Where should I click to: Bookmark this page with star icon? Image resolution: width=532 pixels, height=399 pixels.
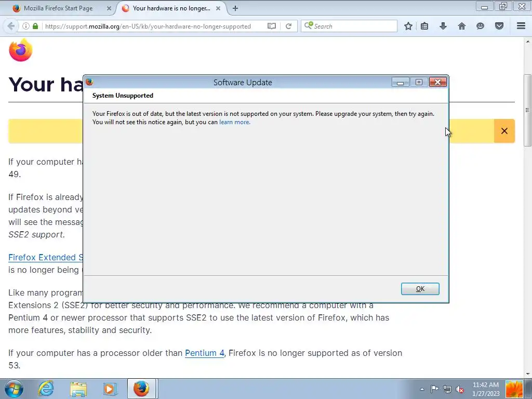pos(408,26)
